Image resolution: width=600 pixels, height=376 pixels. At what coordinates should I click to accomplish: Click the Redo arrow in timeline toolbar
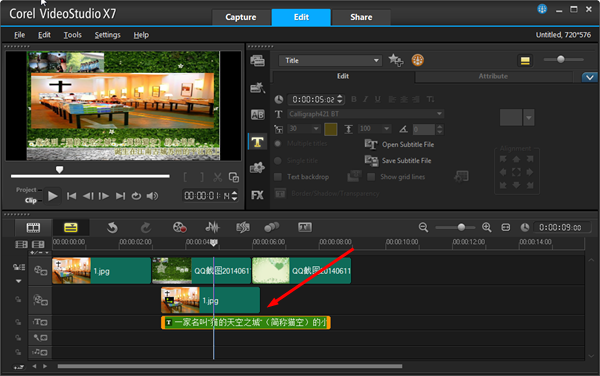click(x=145, y=228)
